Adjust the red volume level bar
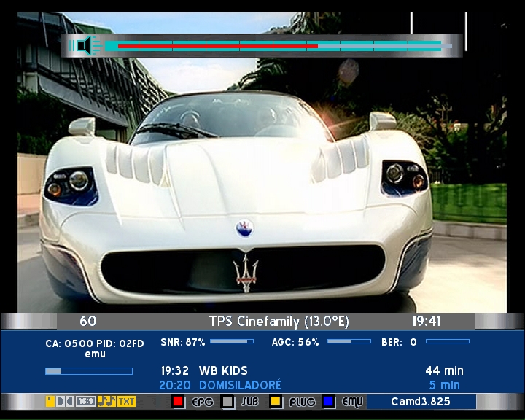Image resolution: width=525 pixels, height=420 pixels. 217,46
